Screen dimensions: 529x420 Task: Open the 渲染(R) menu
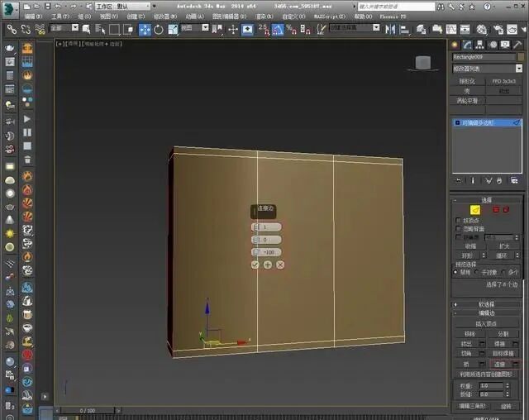click(x=264, y=17)
